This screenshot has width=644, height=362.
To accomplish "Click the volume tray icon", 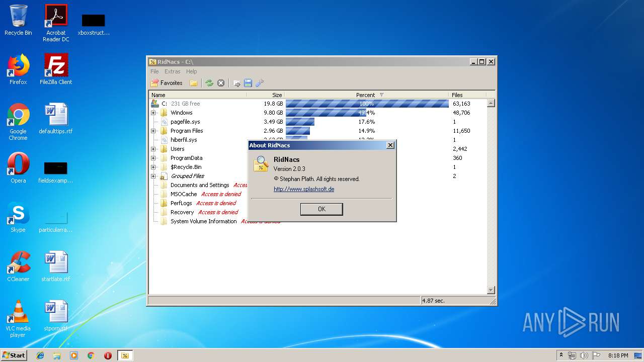I will pyautogui.click(x=584, y=355).
